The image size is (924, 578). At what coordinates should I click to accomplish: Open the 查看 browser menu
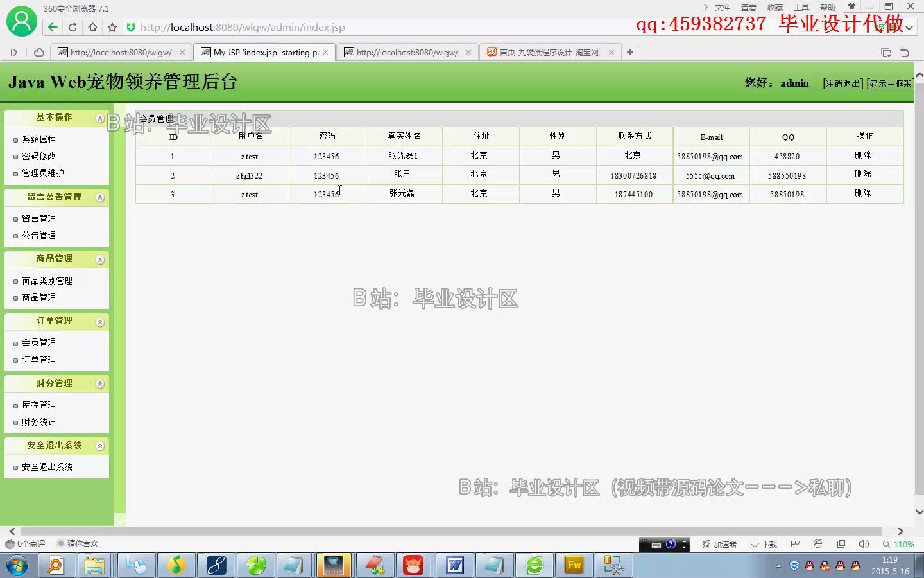coord(749,8)
